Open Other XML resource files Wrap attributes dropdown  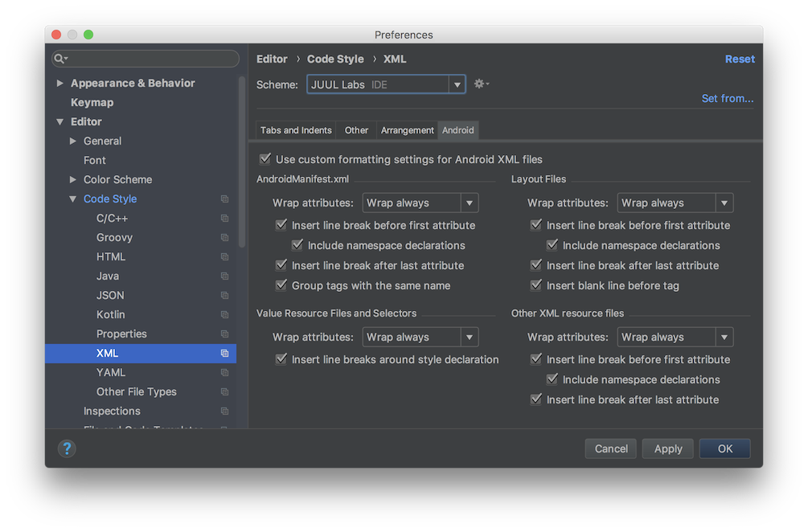(x=675, y=338)
